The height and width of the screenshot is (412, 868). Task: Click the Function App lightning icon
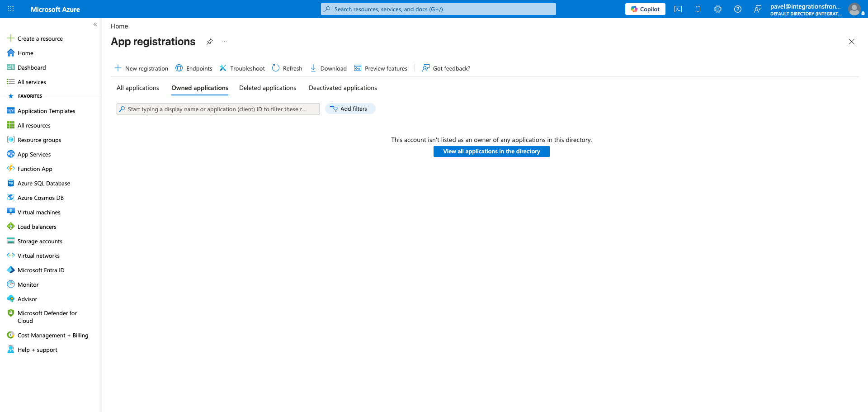click(11, 169)
